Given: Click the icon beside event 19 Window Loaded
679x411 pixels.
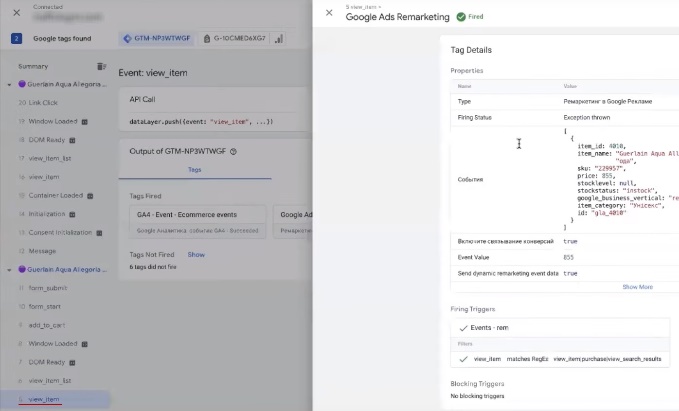Looking at the screenshot, I should tap(84, 121).
